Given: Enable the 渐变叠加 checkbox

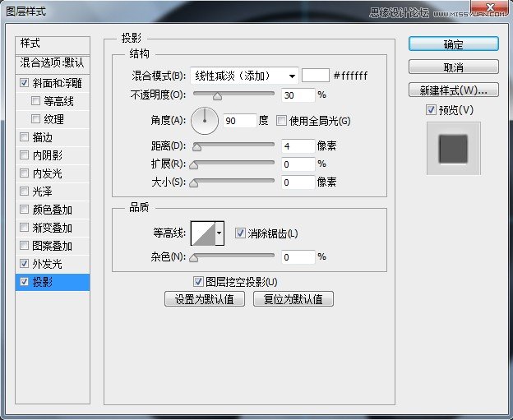Looking at the screenshot, I should (24, 227).
